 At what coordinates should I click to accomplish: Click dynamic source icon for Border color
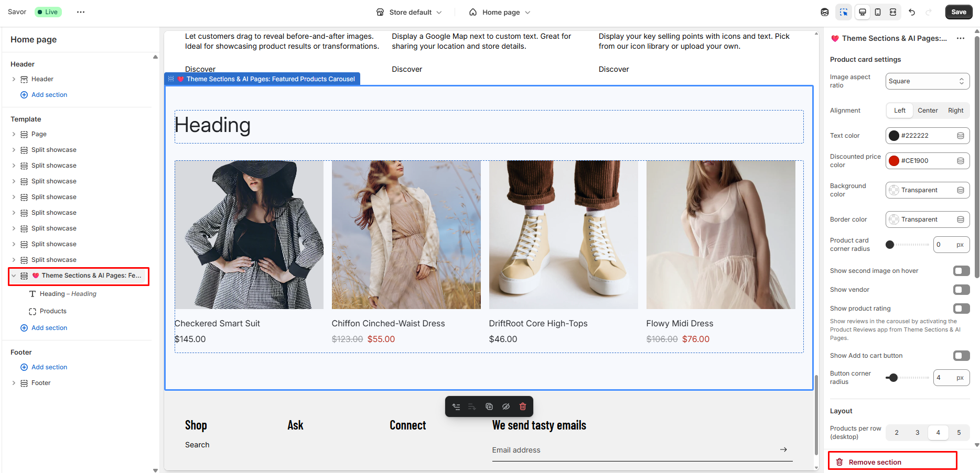point(961,219)
